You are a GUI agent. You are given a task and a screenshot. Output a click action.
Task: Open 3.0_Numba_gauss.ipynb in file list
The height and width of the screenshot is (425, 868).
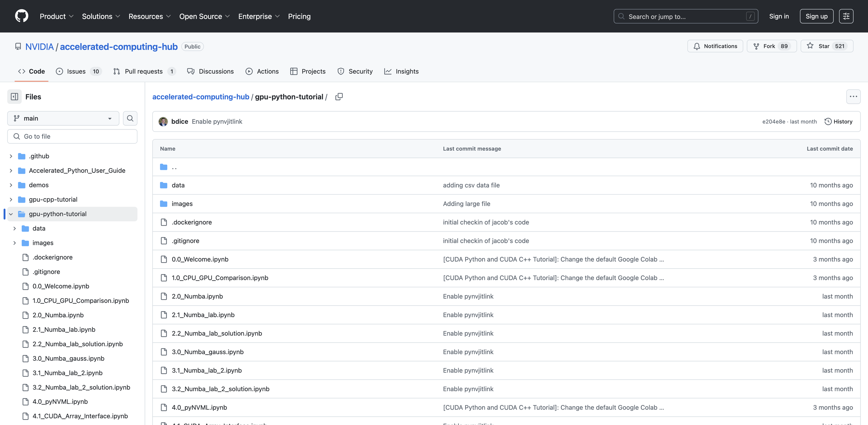point(207,352)
